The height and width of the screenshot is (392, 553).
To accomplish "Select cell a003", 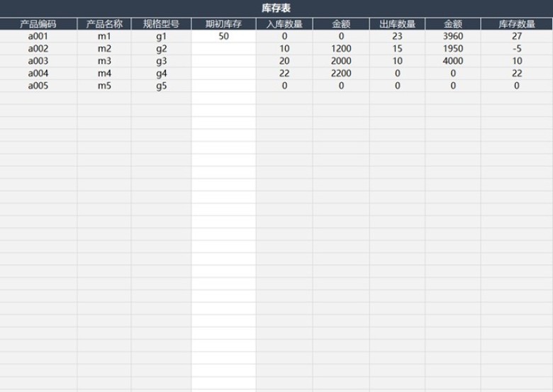I will [38, 61].
